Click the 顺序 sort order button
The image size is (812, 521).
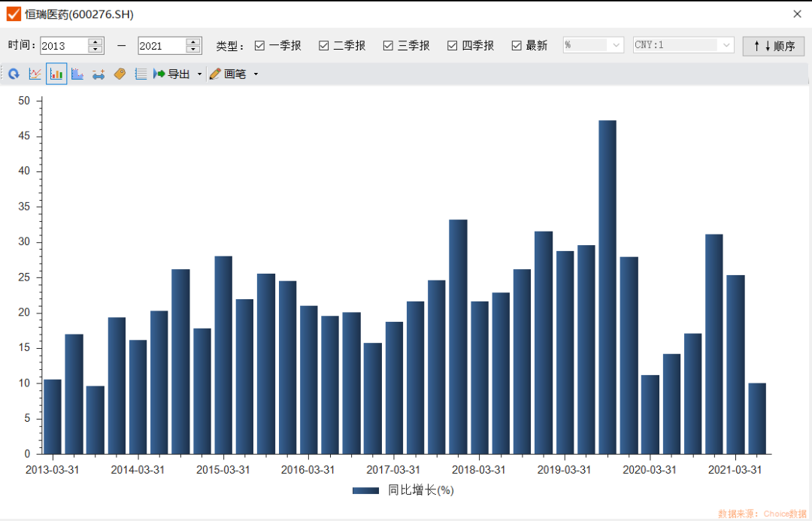tap(774, 46)
